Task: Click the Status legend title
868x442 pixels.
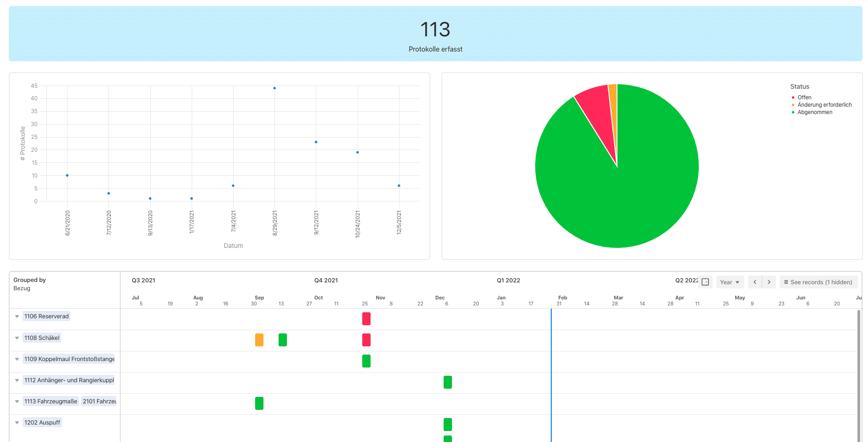Action: point(799,86)
